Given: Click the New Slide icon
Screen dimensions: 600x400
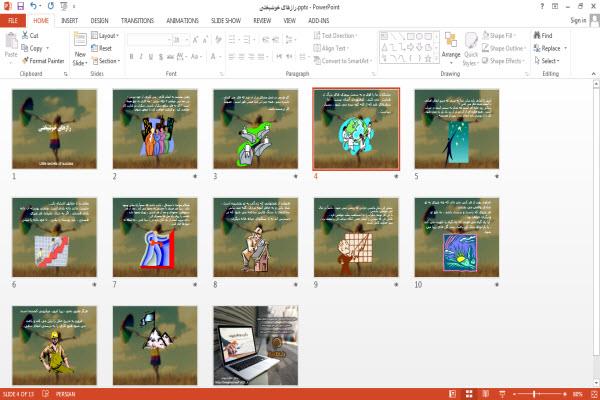Looking at the screenshot, I should 80,40.
